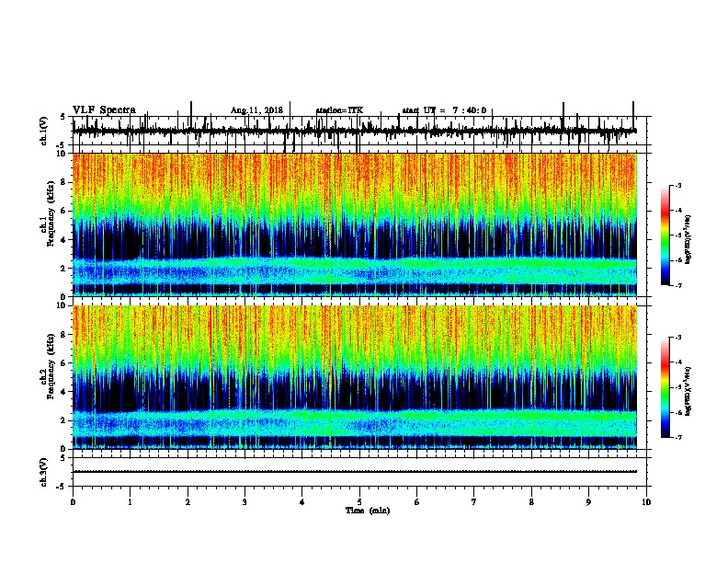Click tick label 3 on the Time axis
This screenshot has height=563, width=728.
point(245,502)
